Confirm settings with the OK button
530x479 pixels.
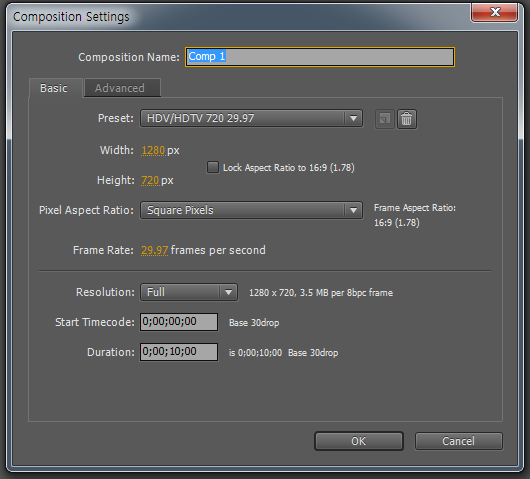tap(359, 441)
